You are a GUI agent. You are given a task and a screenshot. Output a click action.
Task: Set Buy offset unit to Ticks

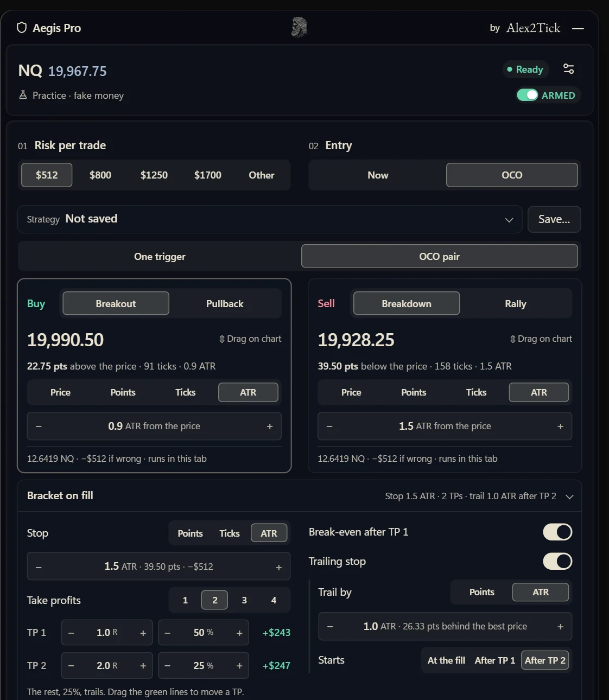tap(185, 392)
